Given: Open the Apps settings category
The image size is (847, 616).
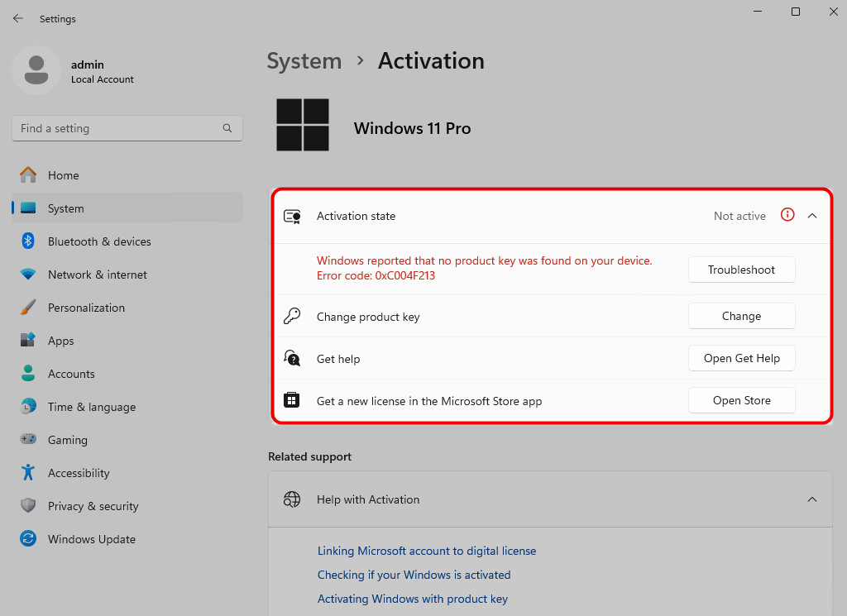Looking at the screenshot, I should point(60,341).
